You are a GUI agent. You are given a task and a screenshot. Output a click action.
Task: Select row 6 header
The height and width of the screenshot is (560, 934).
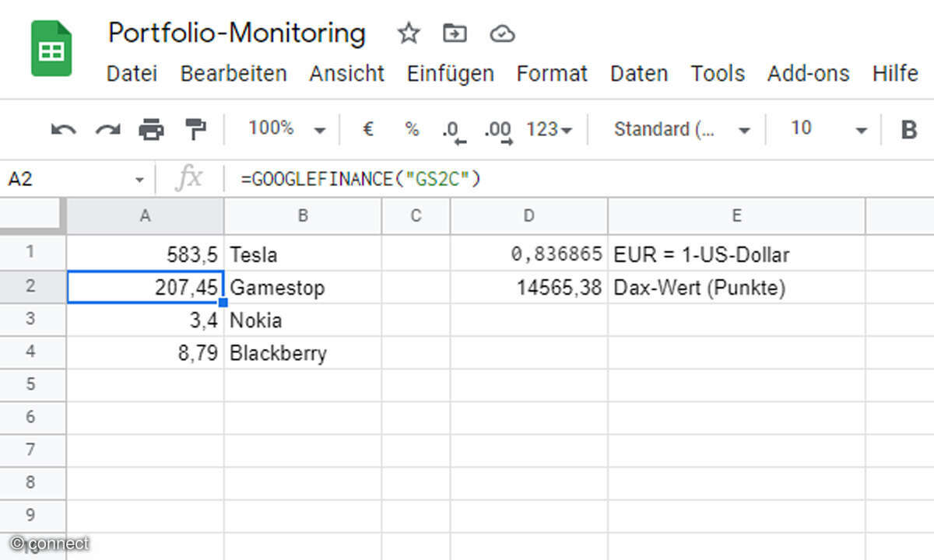(x=33, y=417)
